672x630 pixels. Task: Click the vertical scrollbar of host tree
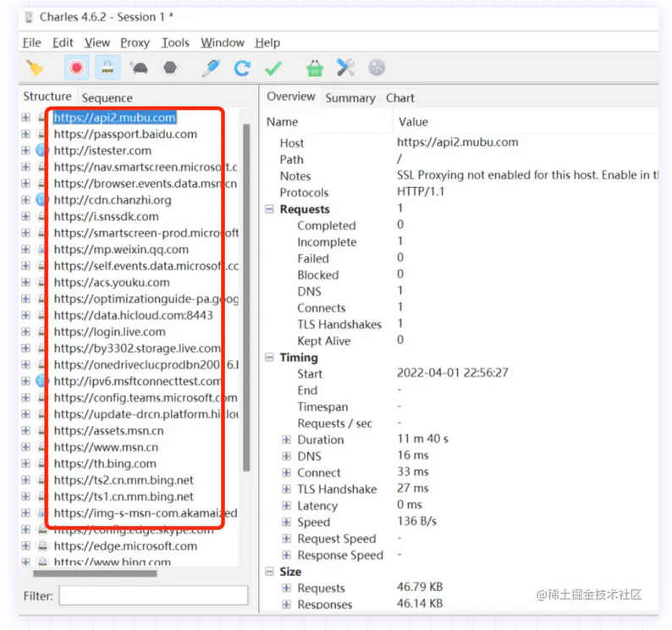click(x=246, y=297)
